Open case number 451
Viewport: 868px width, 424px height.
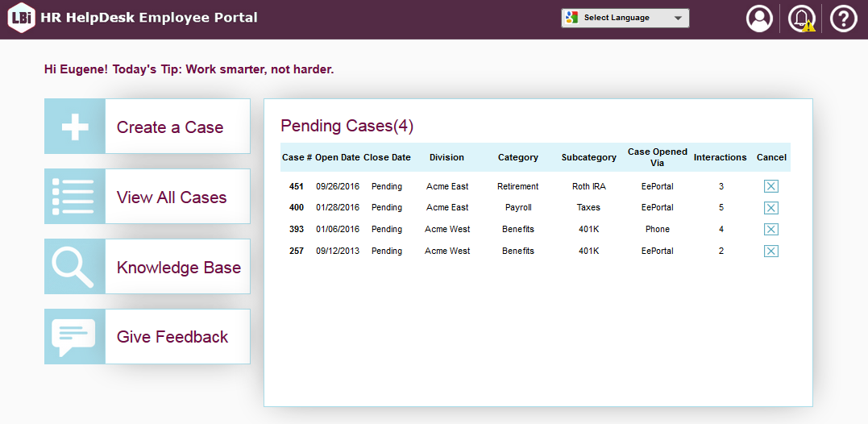click(296, 186)
